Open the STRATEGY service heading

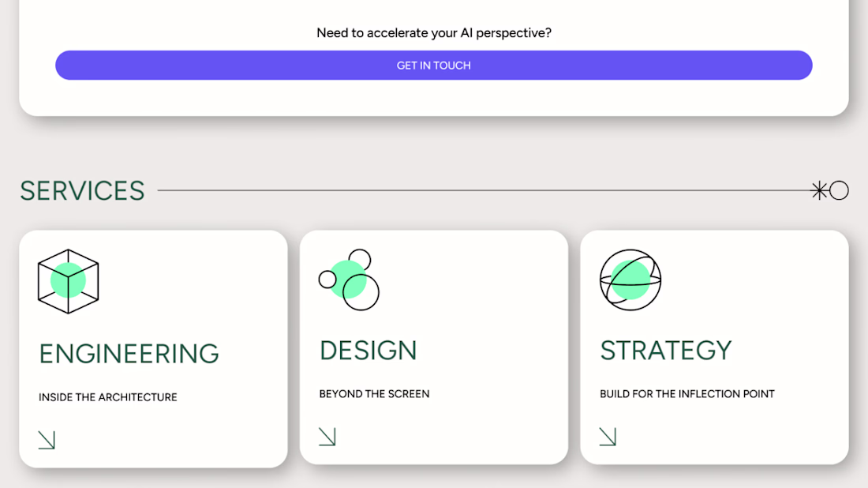[666, 351]
